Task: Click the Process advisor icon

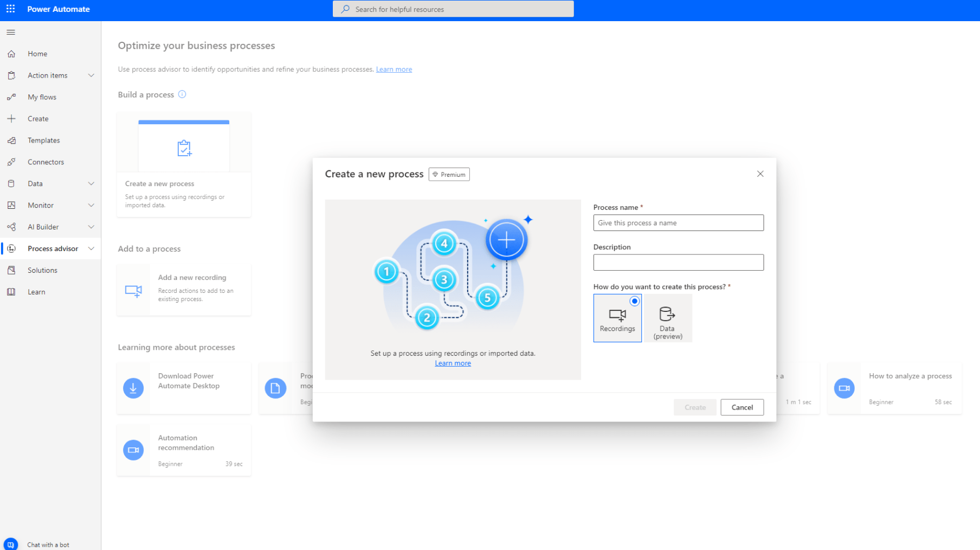Action: (x=11, y=248)
